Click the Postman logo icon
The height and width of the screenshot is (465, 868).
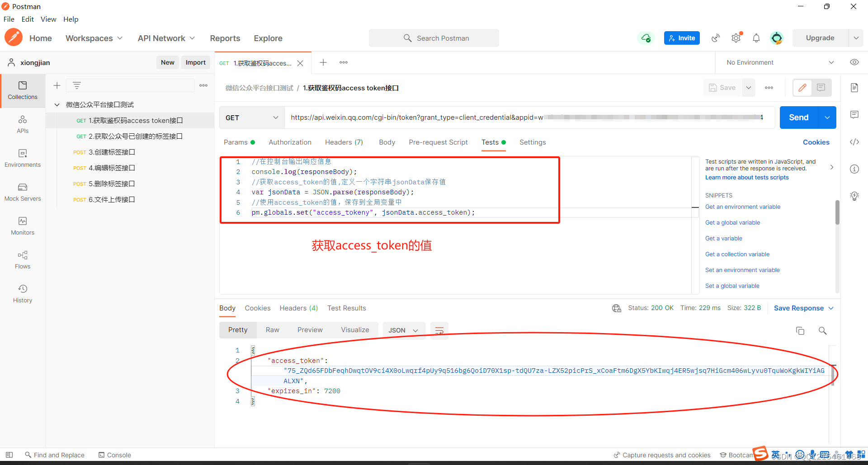click(x=14, y=38)
